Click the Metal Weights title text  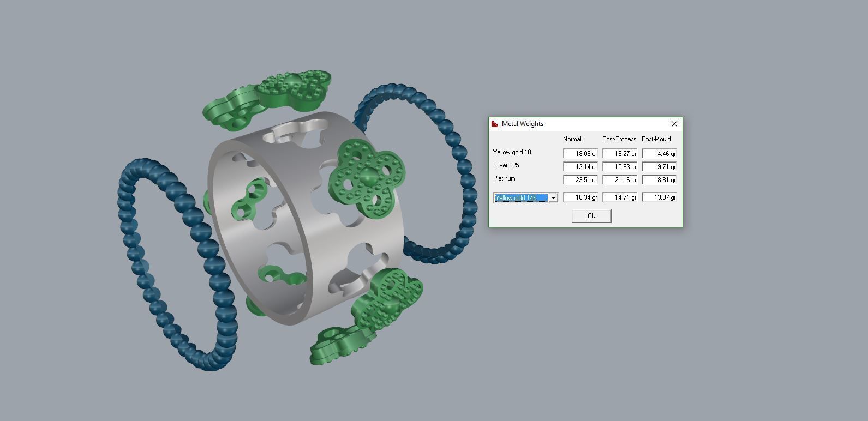523,124
